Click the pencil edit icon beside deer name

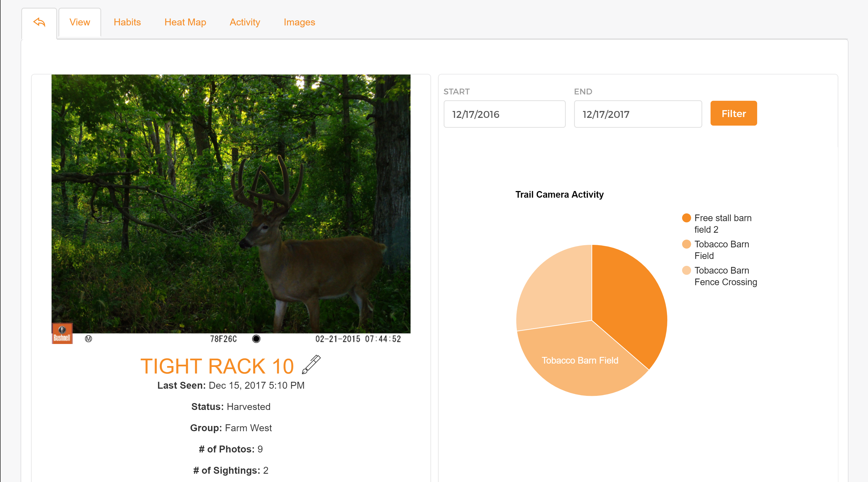pos(311,365)
